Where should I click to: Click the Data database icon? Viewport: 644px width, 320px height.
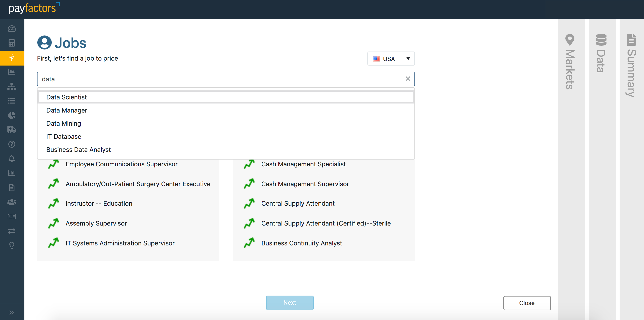tap(601, 40)
